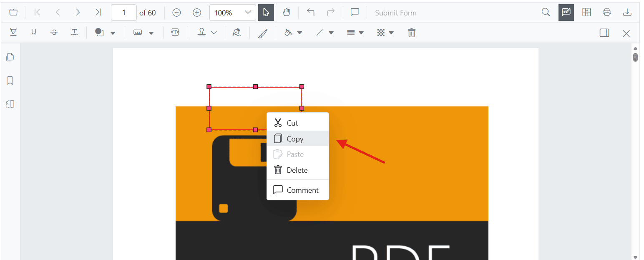Open the page thumbnails panel

tap(10, 57)
